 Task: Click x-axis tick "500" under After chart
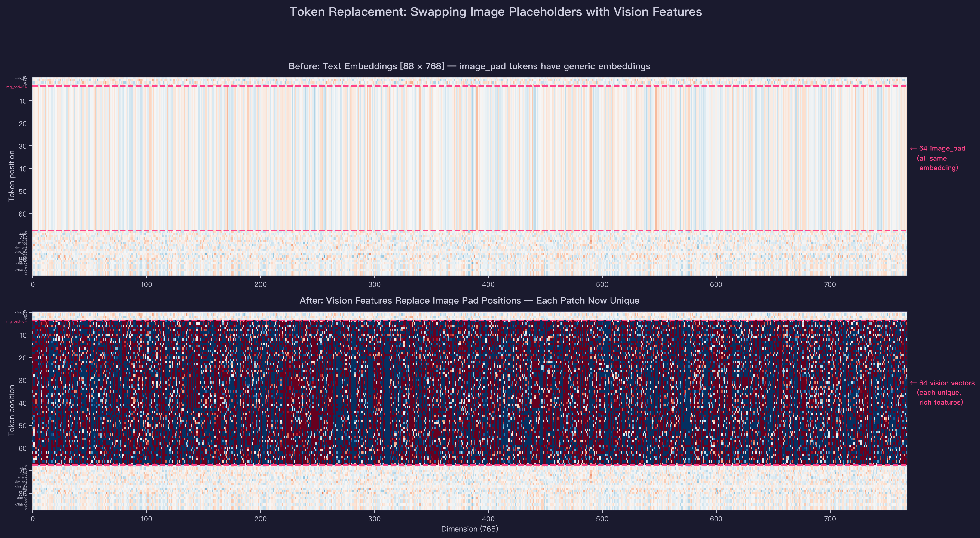(x=602, y=518)
